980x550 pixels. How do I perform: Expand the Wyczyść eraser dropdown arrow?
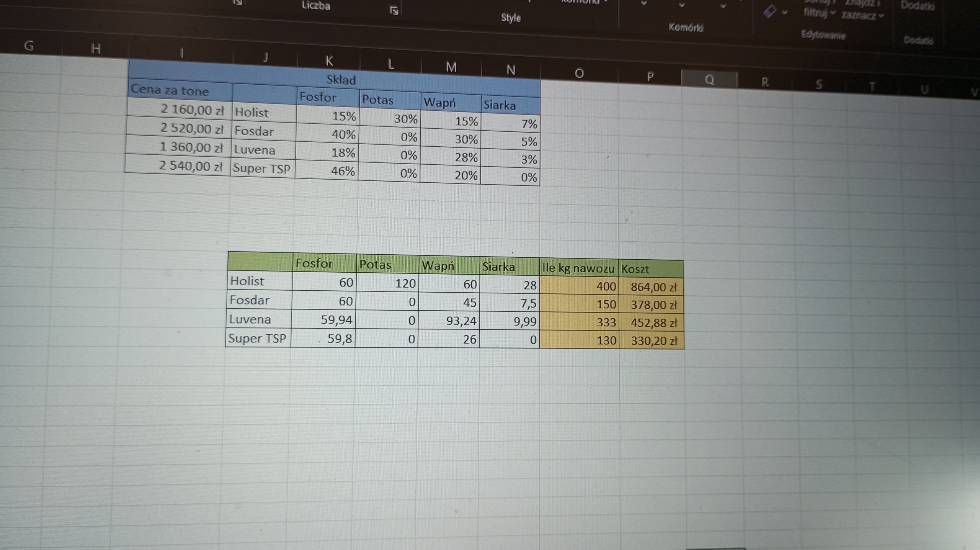click(x=785, y=13)
